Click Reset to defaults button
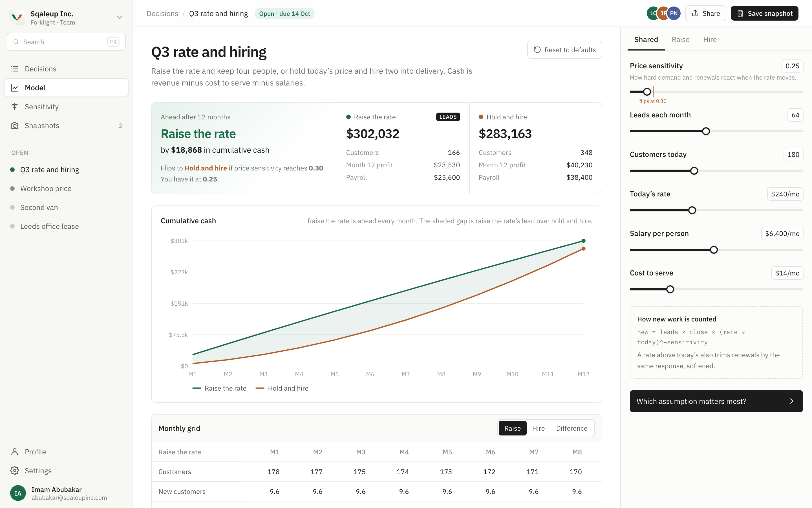Screen dimensions: 812x508 coord(564,50)
